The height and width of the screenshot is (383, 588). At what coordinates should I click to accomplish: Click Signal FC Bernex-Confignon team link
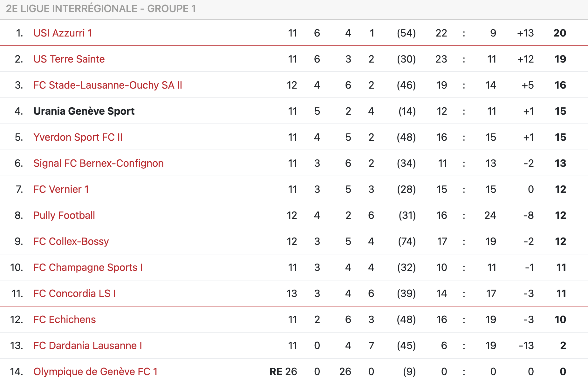click(x=99, y=163)
